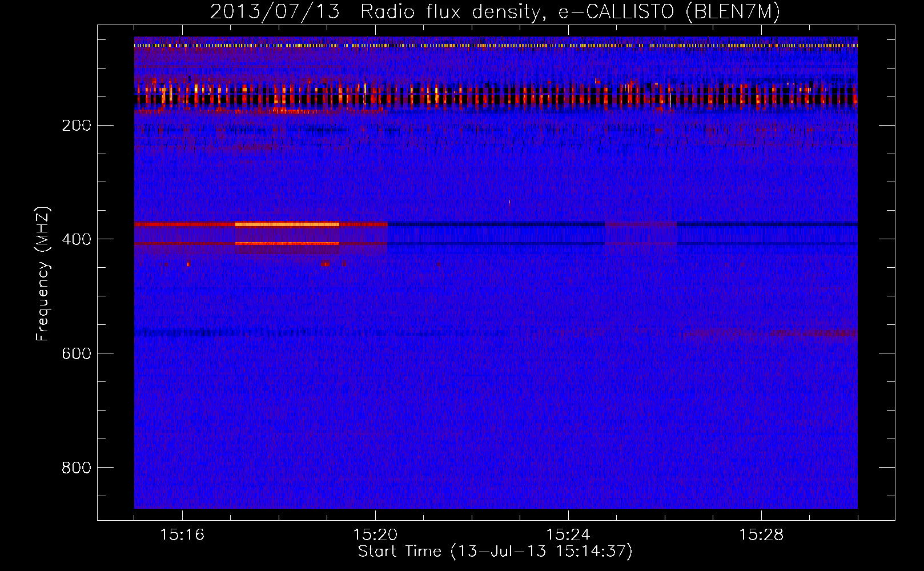Click the bright yellow burst band near 380 MHz
This screenshot has height=571, width=924.
coord(287,224)
